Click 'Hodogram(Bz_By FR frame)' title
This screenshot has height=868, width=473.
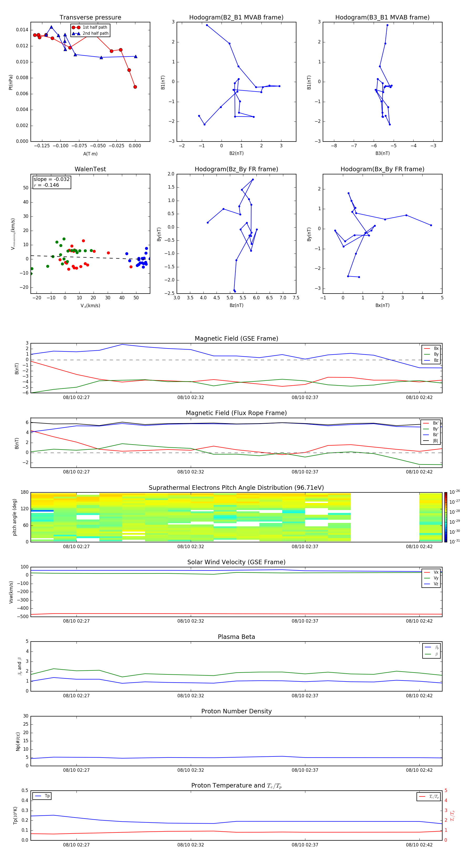click(x=236, y=169)
